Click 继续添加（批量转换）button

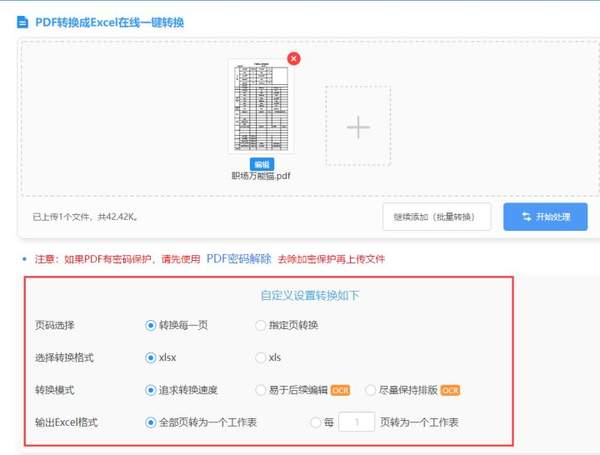tap(436, 216)
